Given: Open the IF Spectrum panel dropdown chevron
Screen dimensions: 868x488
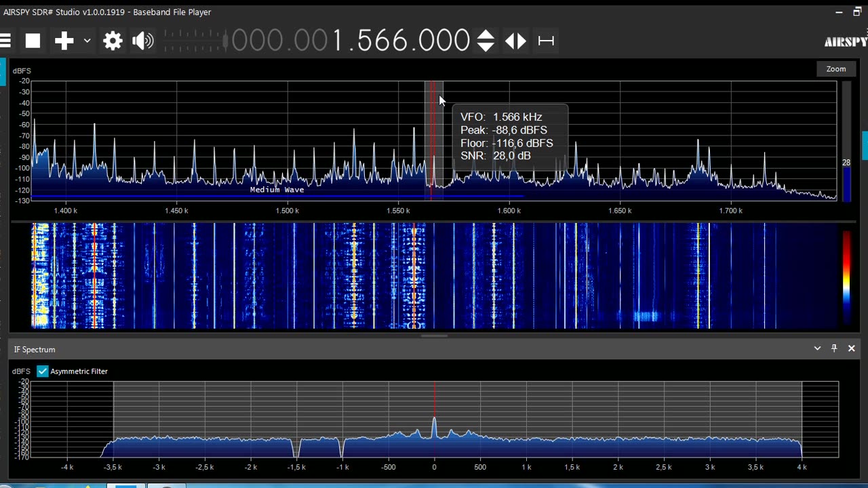Looking at the screenshot, I should pyautogui.click(x=817, y=348).
